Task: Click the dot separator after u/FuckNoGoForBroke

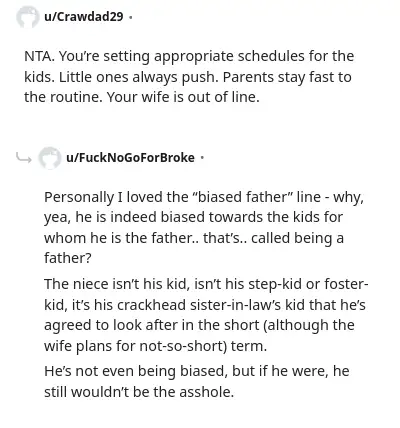Action: pyautogui.click(x=202, y=157)
